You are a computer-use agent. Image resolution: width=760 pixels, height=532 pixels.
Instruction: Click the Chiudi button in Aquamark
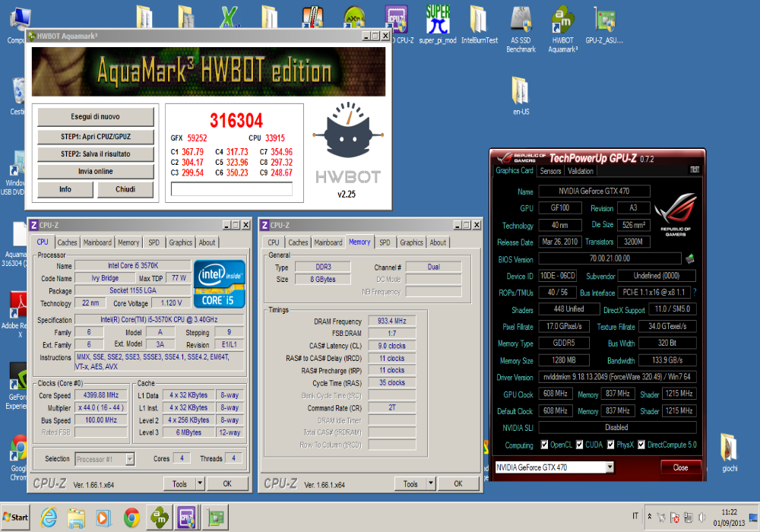coord(125,189)
